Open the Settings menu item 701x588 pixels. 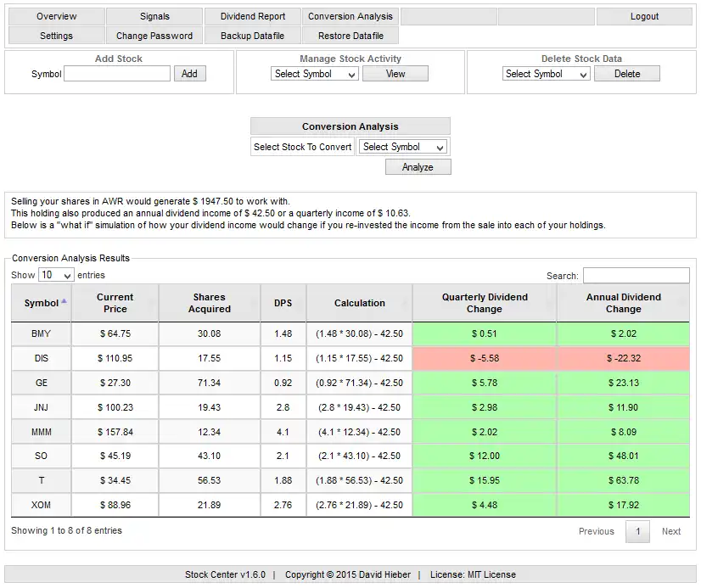57,36
